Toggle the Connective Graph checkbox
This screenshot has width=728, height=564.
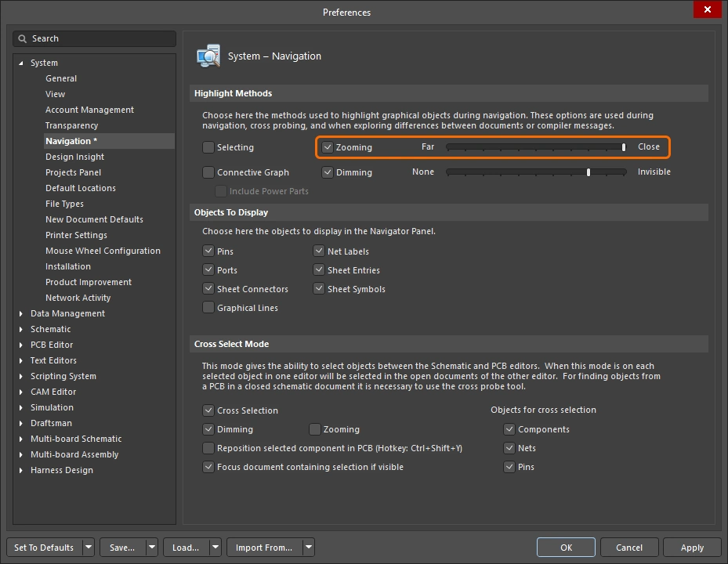[x=208, y=172]
